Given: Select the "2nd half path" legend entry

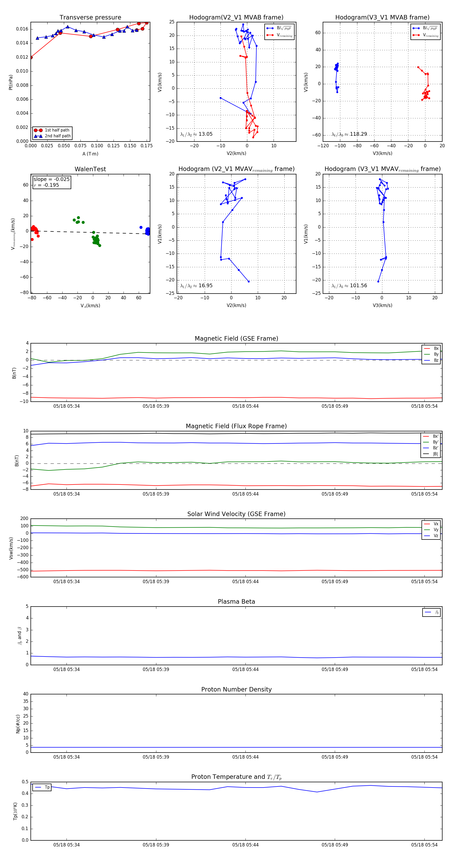Looking at the screenshot, I should click(x=52, y=136).
